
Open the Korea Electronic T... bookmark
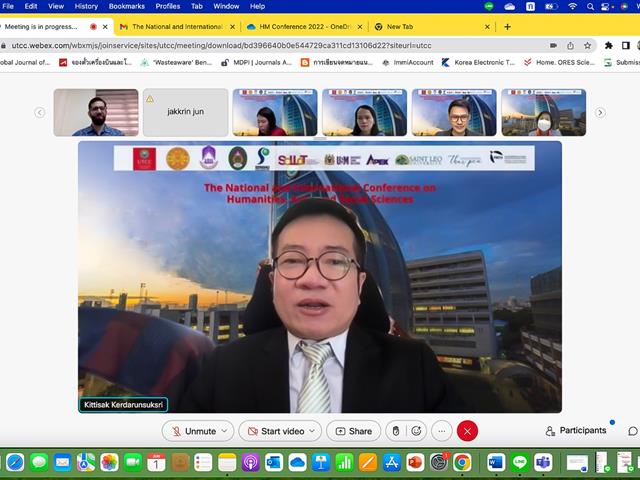[x=478, y=62]
